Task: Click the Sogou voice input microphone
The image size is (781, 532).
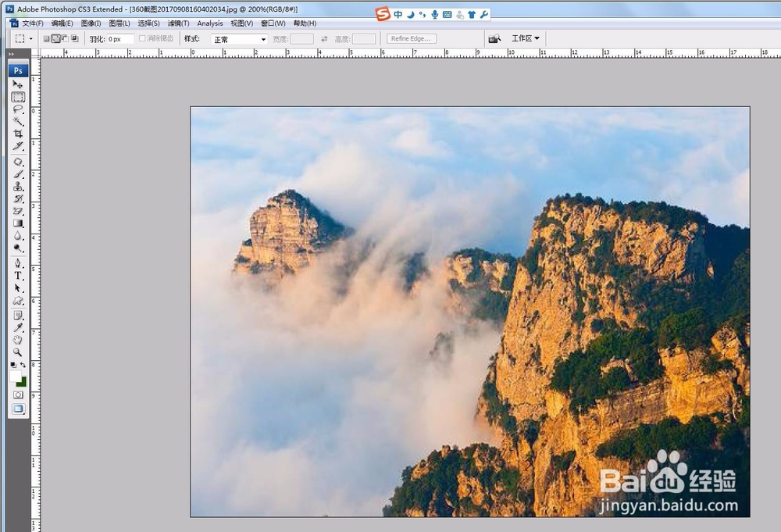Action: click(x=435, y=14)
